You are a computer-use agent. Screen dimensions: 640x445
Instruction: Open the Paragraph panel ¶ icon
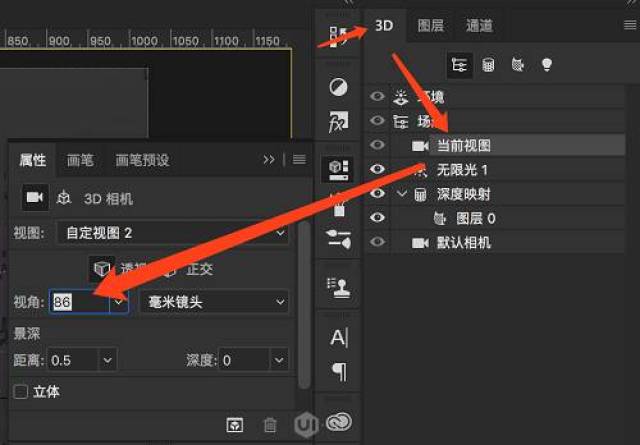[339, 371]
